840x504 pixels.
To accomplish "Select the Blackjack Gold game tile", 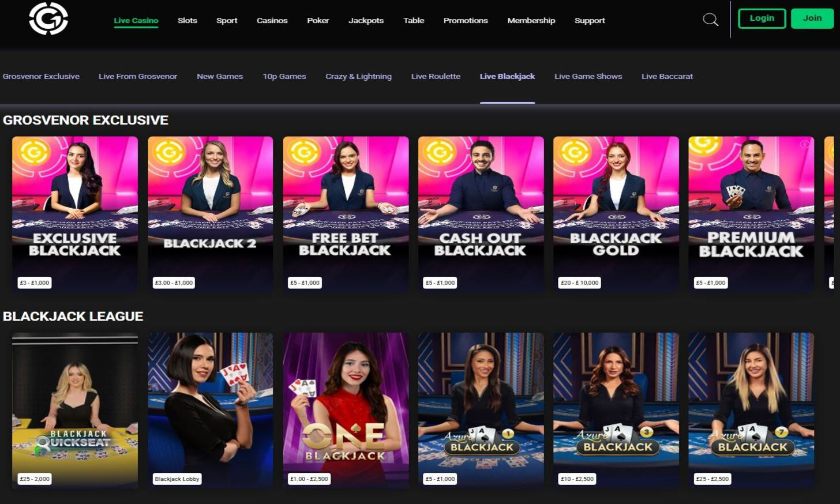I will coord(616,213).
